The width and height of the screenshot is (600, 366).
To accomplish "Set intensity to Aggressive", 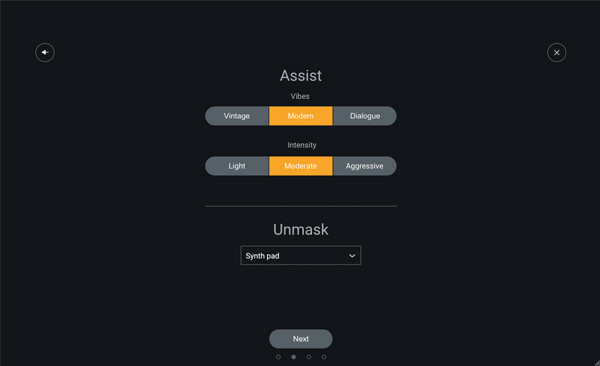I will (x=365, y=166).
